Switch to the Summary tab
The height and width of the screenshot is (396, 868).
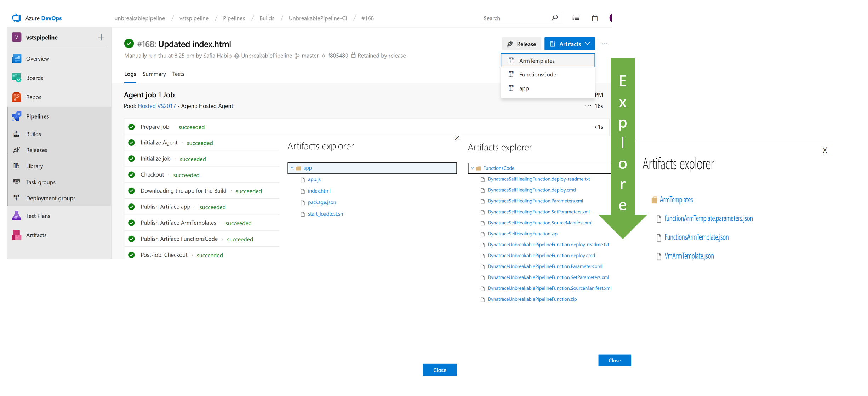tap(154, 74)
